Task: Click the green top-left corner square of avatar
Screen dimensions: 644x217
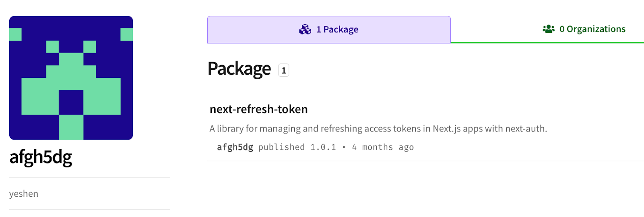Action: pyautogui.click(x=15, y=34)
